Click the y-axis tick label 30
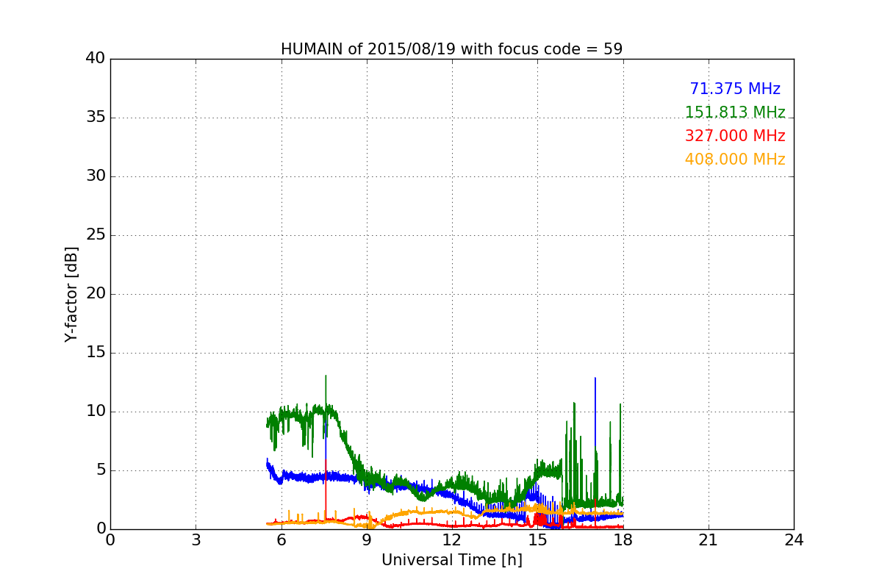This screenshot has width=882, height=588. point(96,176)
